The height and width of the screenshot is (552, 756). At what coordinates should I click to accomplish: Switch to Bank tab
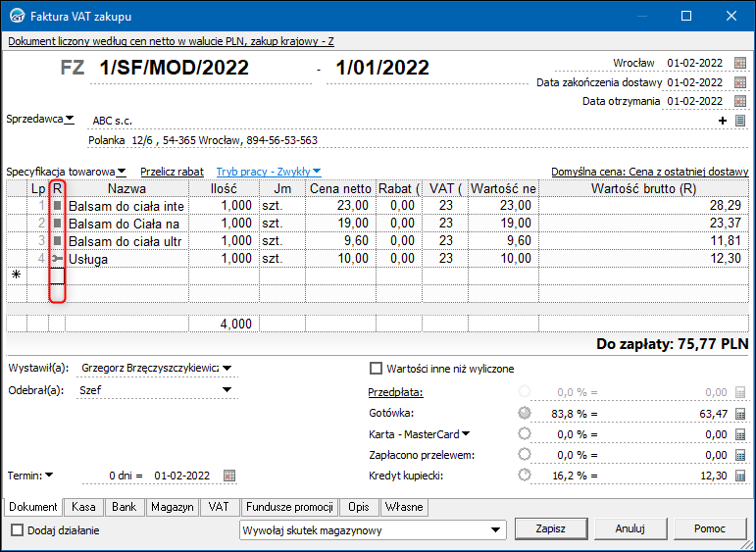pyautogui.click(x=124, y=507)
